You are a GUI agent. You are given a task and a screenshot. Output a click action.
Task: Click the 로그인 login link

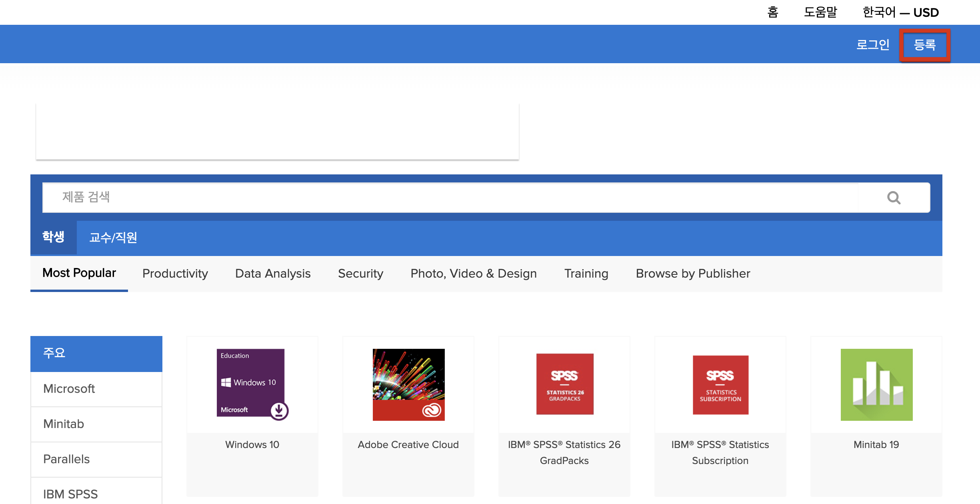coord(873,45)
